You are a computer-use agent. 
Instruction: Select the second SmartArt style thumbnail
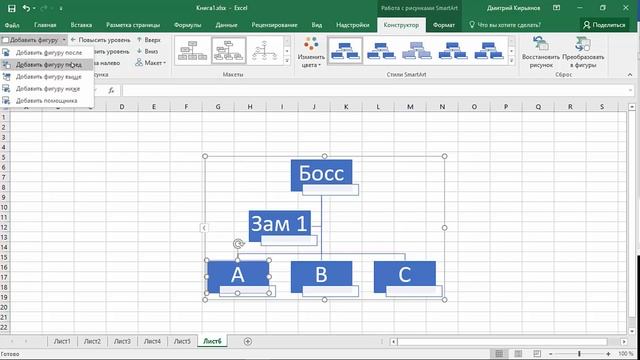click(x=381, y=51)
